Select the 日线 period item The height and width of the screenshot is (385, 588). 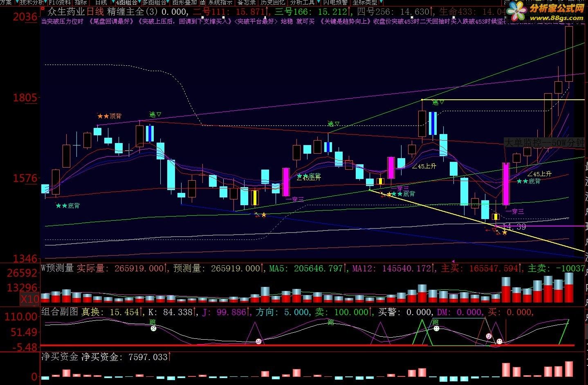(x=101, y=2)
